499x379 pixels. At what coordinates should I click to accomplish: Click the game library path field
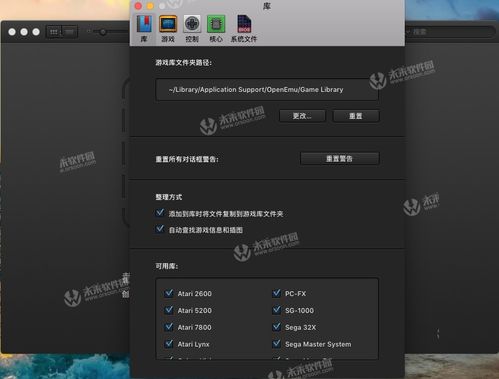[267, 89]
